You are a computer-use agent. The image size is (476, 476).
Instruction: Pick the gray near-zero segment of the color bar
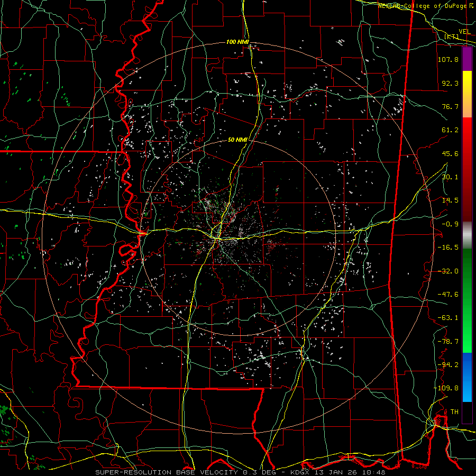[x=467, y=235]
